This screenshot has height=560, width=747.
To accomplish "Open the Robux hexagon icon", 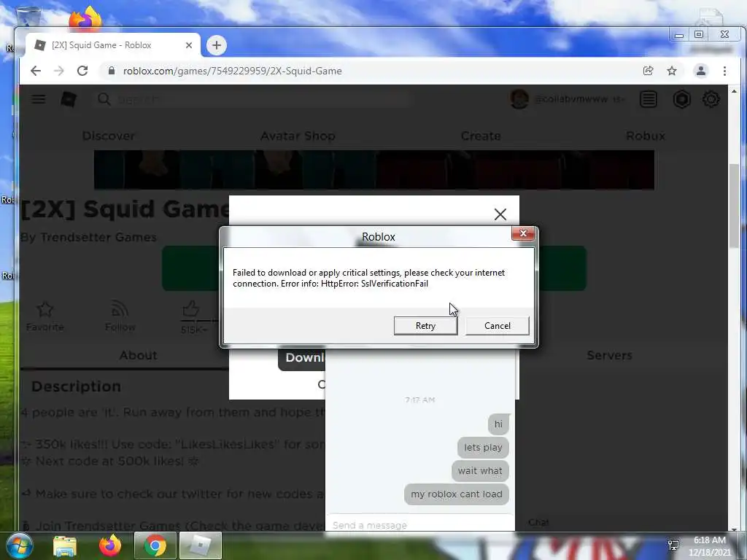I will [682, 99].
